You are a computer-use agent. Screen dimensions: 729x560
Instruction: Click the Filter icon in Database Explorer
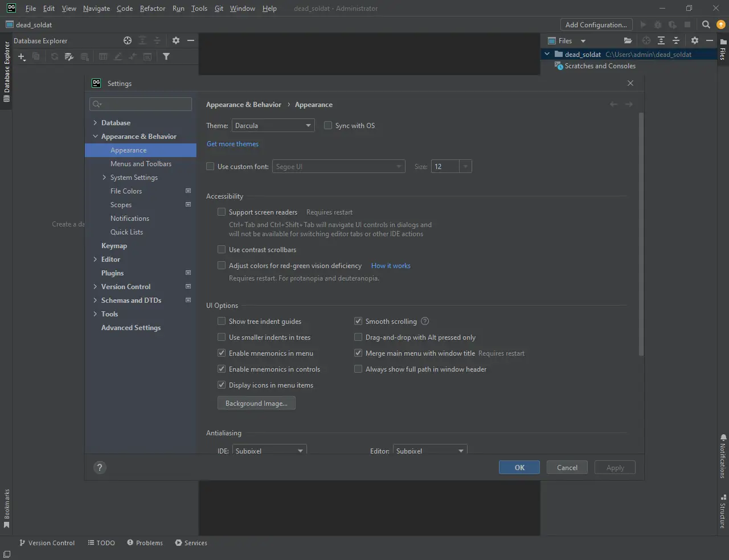[x=166, y=56]
